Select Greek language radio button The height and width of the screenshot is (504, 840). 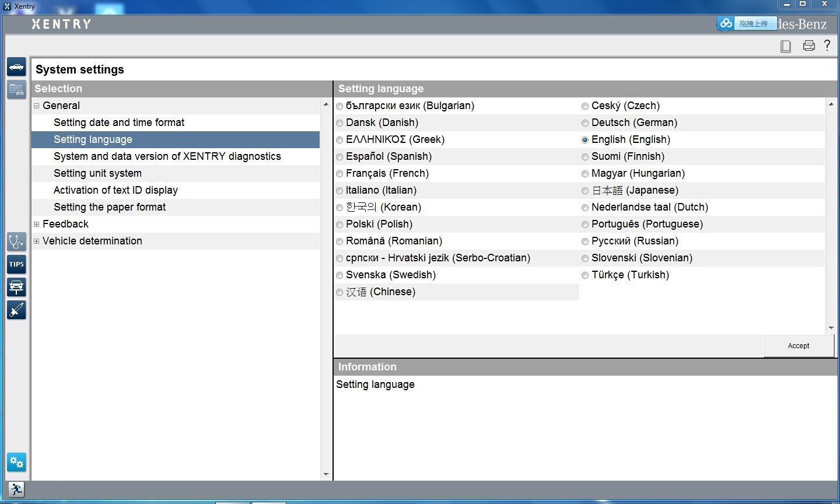coord(339,140)
